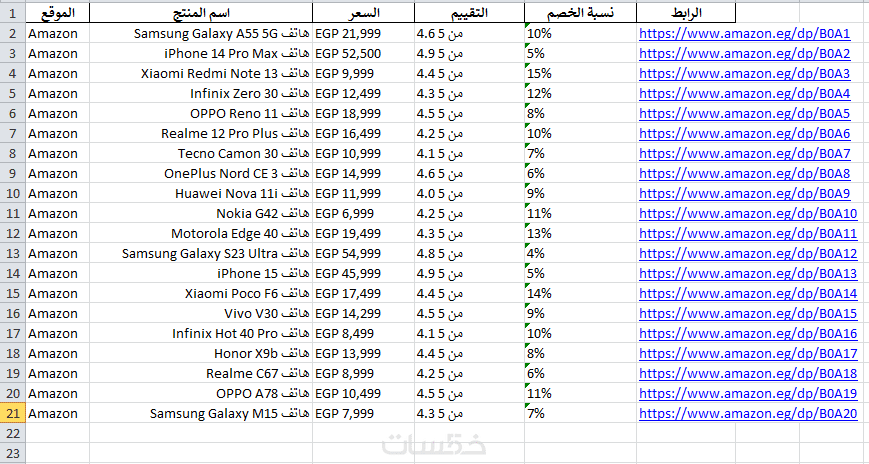Select the Samsung Galaxy A55 5G cell
The image size is (869, 464).
(201, 34)
